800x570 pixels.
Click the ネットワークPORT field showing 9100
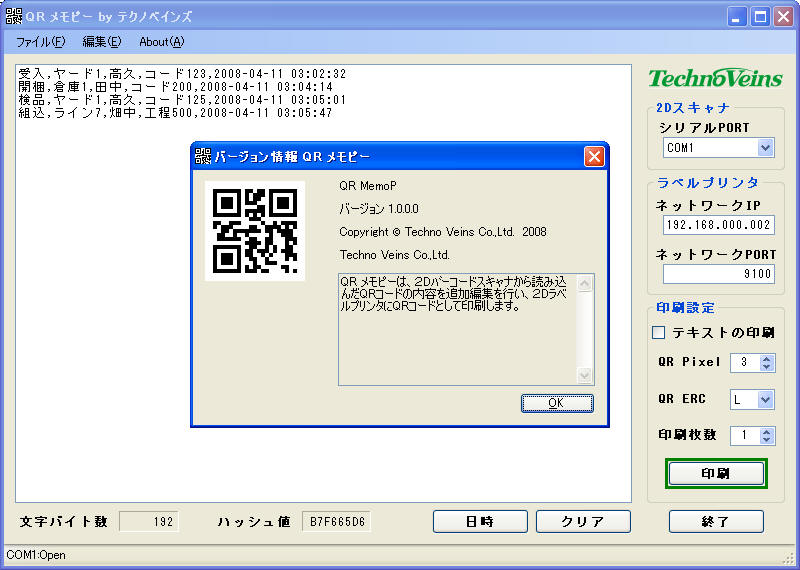click(718, 274)
